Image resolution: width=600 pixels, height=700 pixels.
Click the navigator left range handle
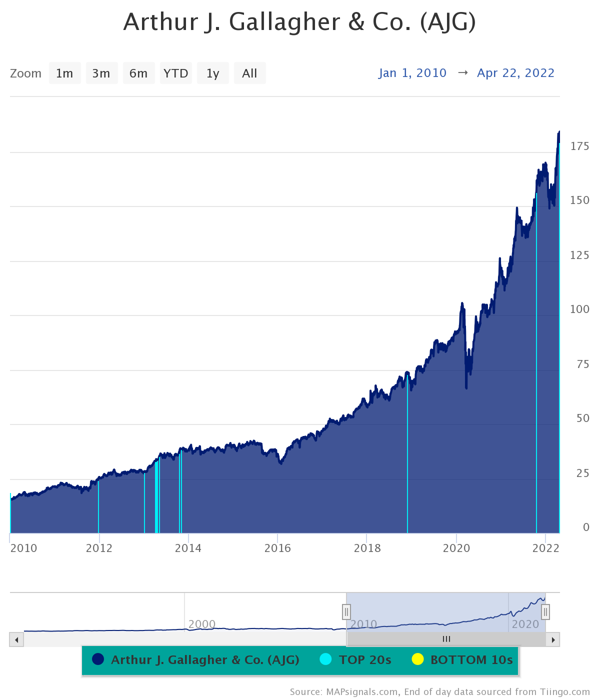(346, 611)
